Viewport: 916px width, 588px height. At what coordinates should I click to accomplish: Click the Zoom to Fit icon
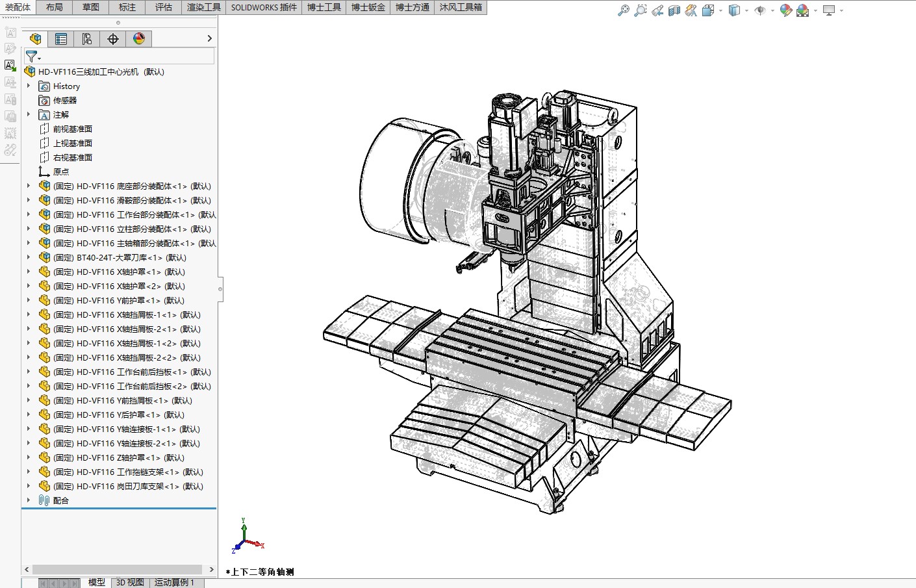(x=623, y=10)
